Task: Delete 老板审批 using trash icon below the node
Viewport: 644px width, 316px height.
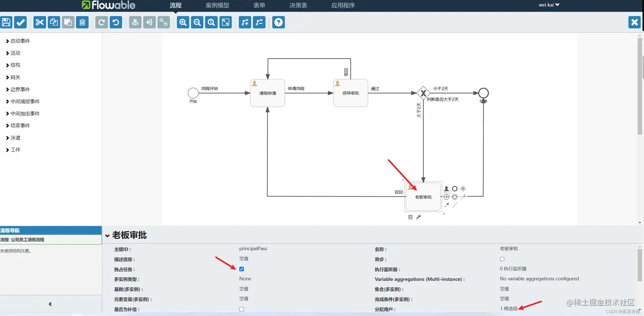Action: tap(410, 217)
